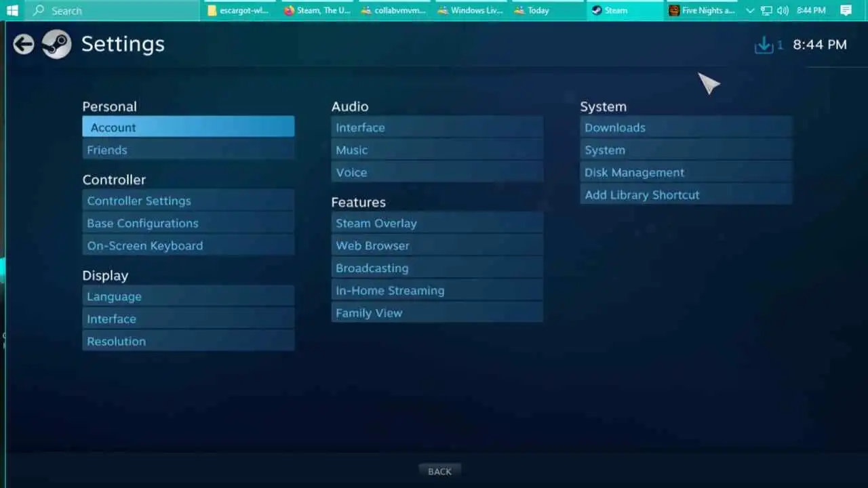Open the notification center icon
The width and height of the screenshot is (868, 488).
pos(846,10)
